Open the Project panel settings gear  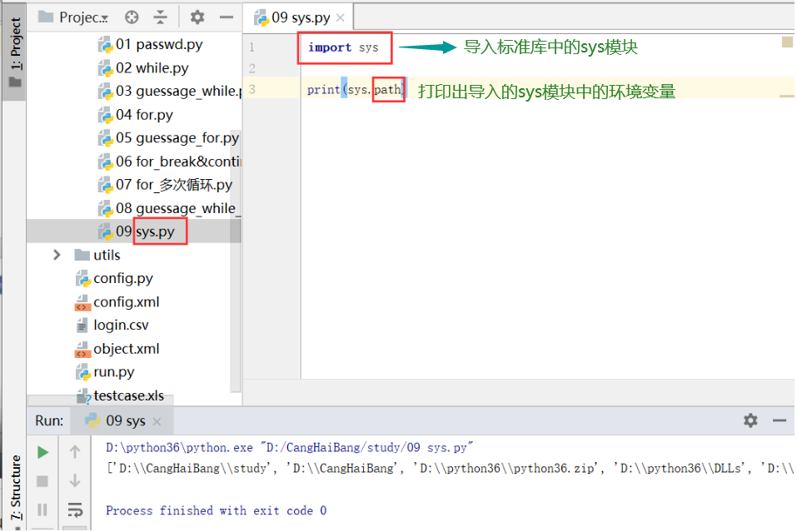click(196, 16)
